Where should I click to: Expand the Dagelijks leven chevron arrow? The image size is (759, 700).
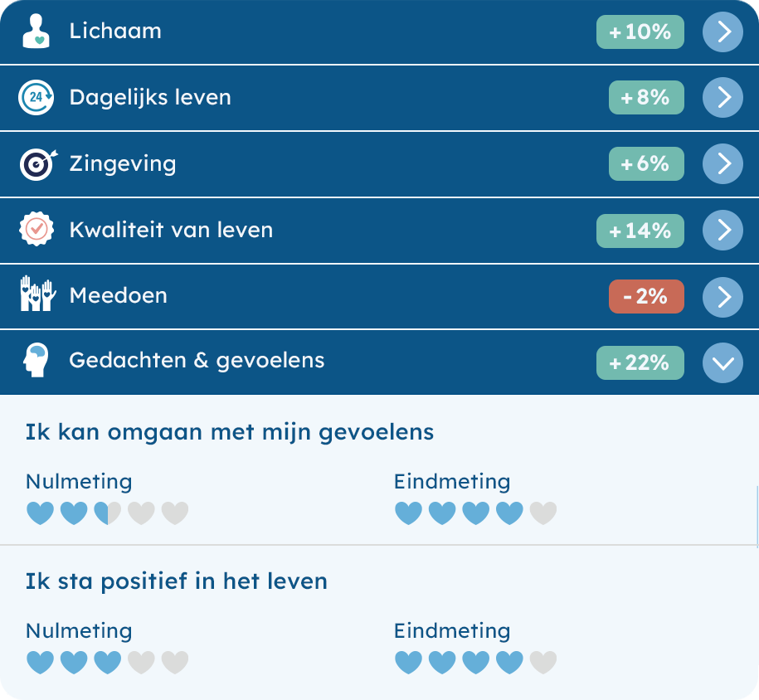pyautogui.click(x=723, y=97)
